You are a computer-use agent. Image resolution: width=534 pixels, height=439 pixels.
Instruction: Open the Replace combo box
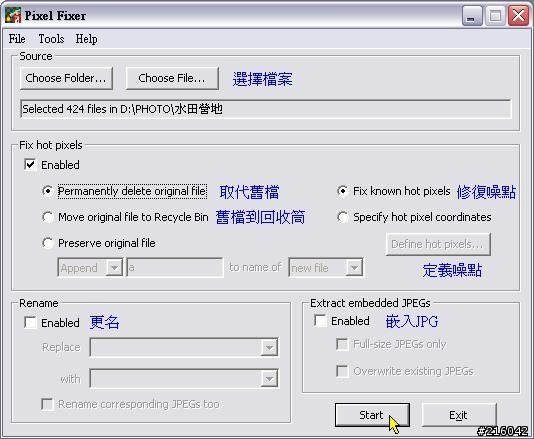[184, 347]
